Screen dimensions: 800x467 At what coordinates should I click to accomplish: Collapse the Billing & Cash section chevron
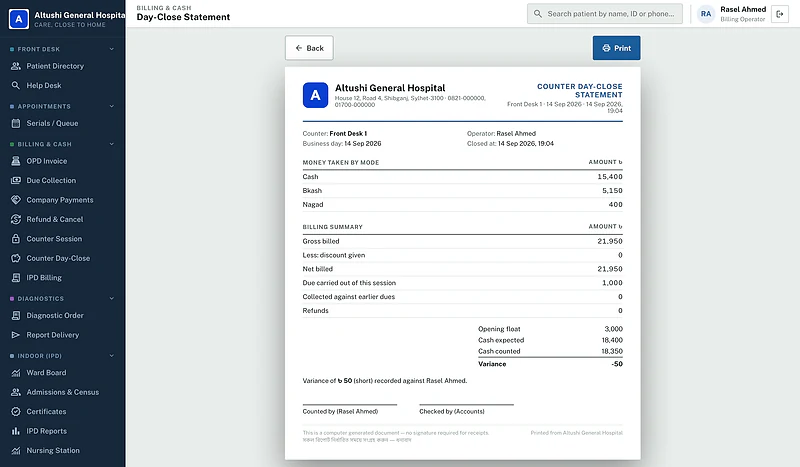(x=112, y=144)
